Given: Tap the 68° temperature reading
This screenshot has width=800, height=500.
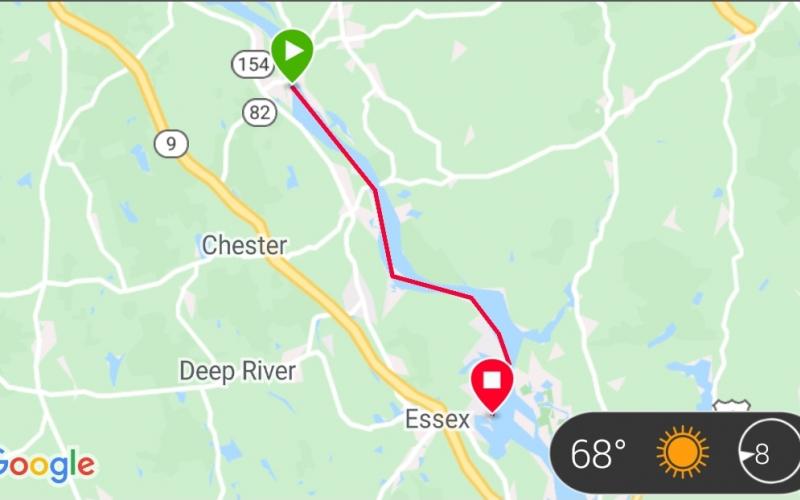Looking at the screenshot, I should (x=598, y=454).
